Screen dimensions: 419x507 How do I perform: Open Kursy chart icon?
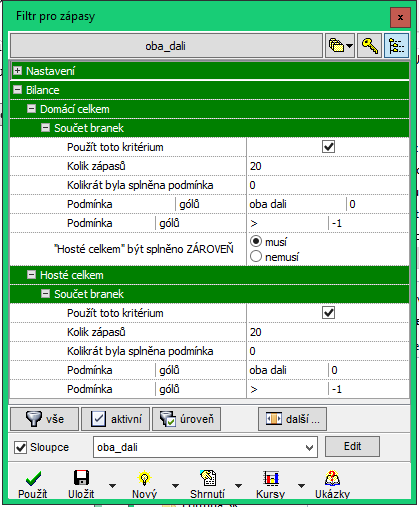click(x=270, y=485)
